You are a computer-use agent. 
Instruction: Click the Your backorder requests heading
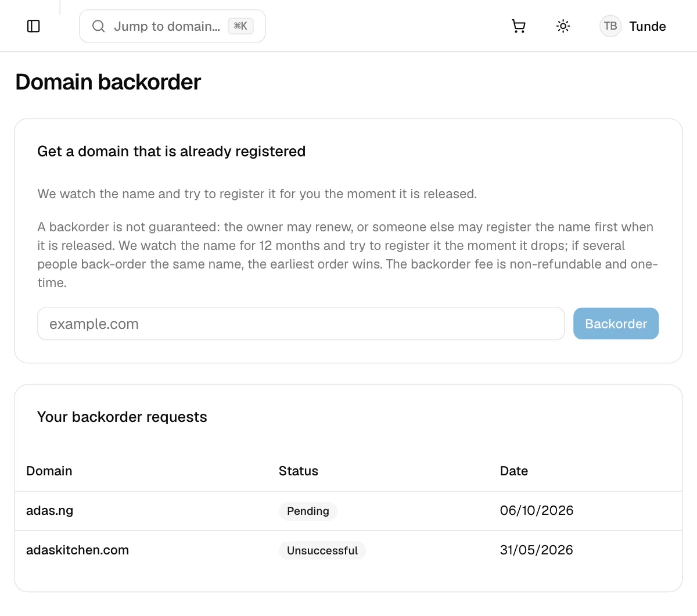click(x=122, y=417)
